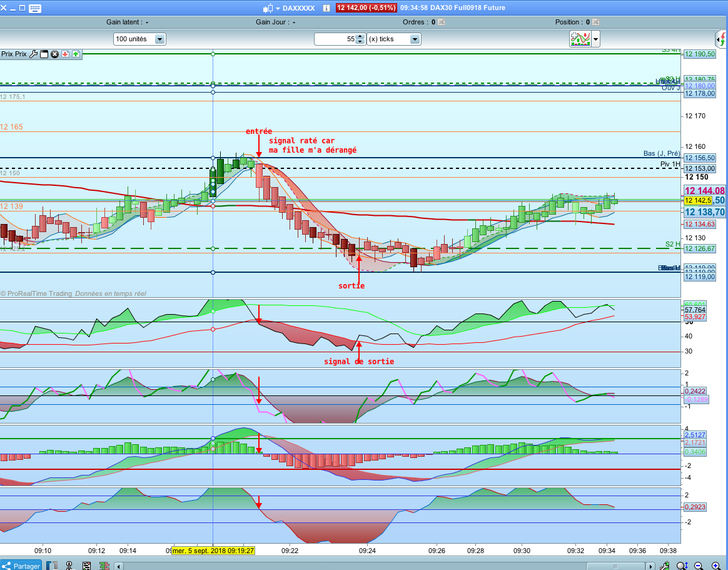The height and width of the screenshot is (570, 728).
Task: Click the 12 178,00 Ouv J label
Action: [x=700, y=93]
